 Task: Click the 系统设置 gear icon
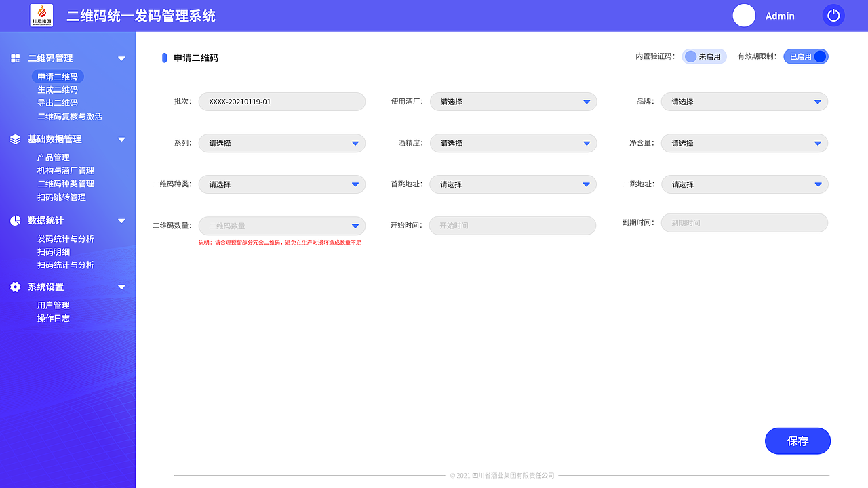click(14, 287)
